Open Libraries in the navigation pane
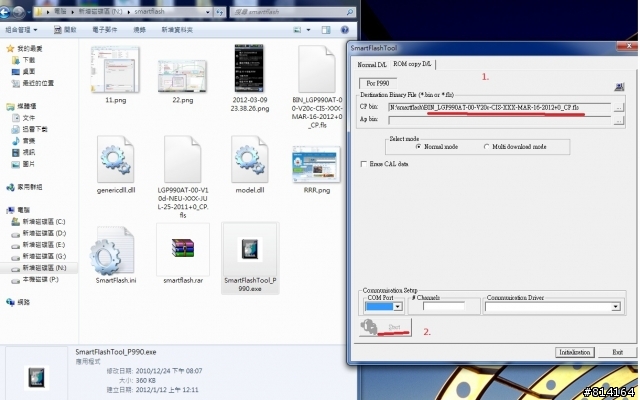 [22, 106]
